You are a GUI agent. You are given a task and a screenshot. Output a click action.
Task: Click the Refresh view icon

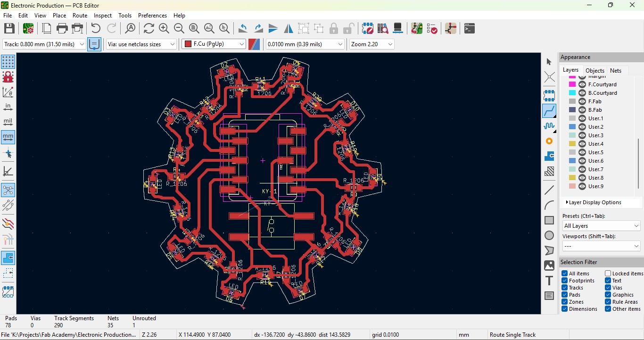[x=149, y=29]
